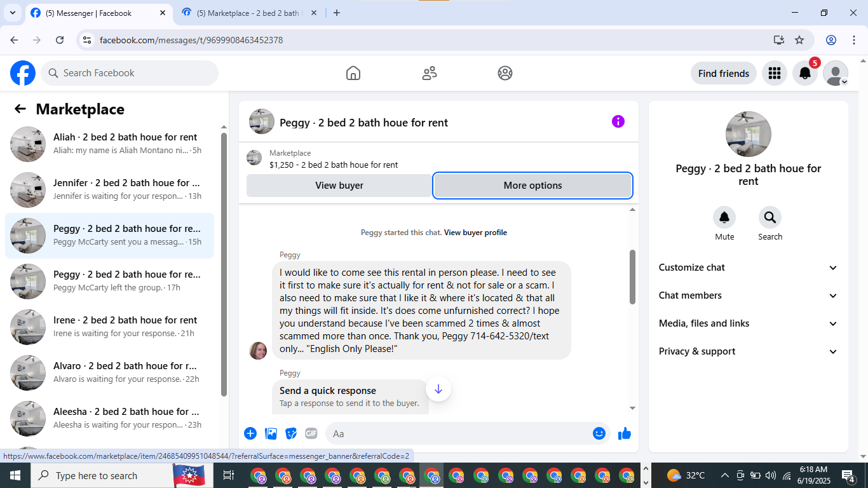
Task: Show hidden system tray icons
Action: coord(724,475)
